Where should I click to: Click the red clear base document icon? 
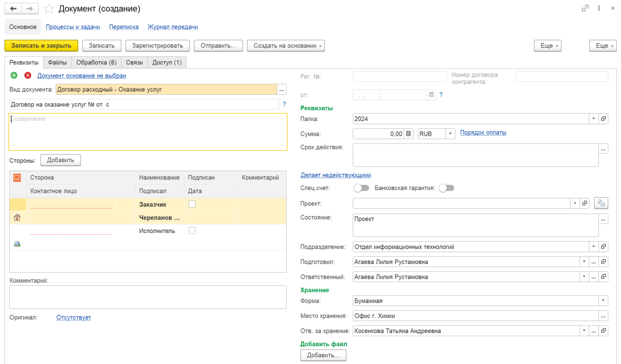[28, 75]
